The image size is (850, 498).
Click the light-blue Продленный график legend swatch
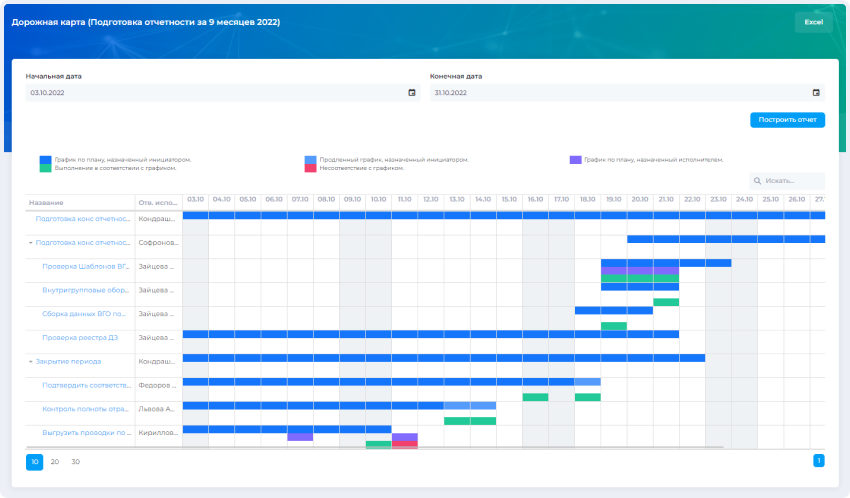pos(310,159)
